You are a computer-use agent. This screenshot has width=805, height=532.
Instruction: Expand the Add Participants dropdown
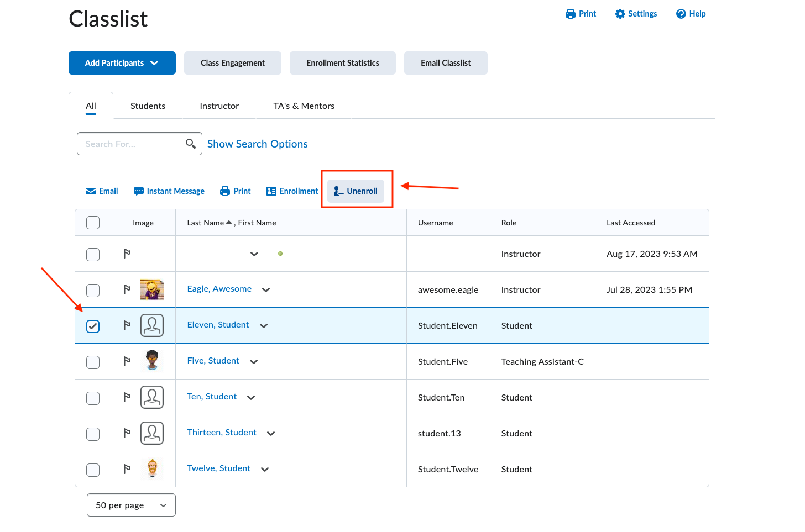coord(122,63)
